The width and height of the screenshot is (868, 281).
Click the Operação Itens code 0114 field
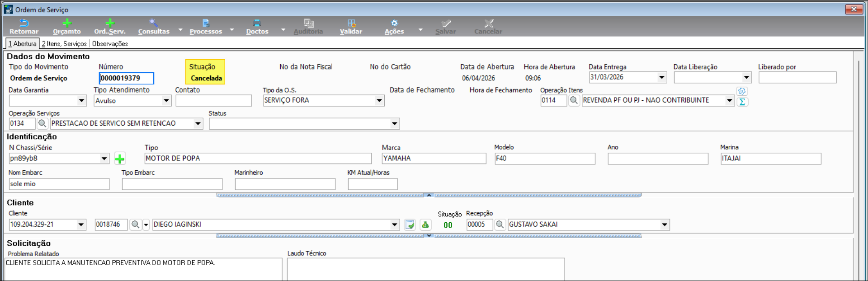[x=553, y=100]
